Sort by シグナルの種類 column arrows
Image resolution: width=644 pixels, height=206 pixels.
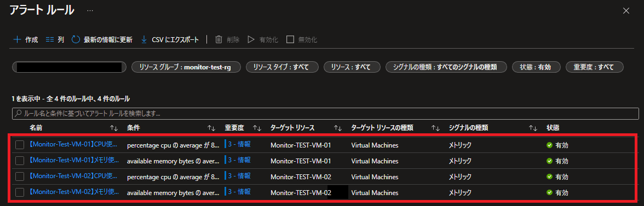point(533,128)
